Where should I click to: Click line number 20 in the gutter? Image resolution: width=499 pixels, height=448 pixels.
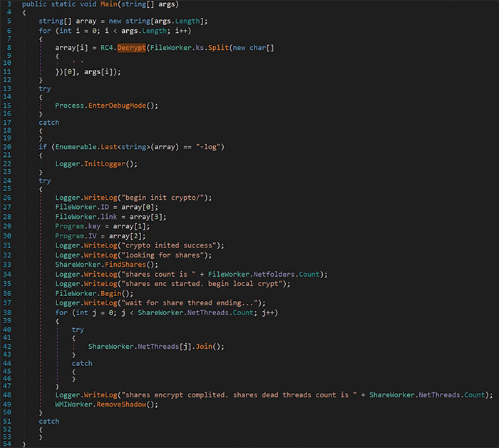tap(7, 147)
